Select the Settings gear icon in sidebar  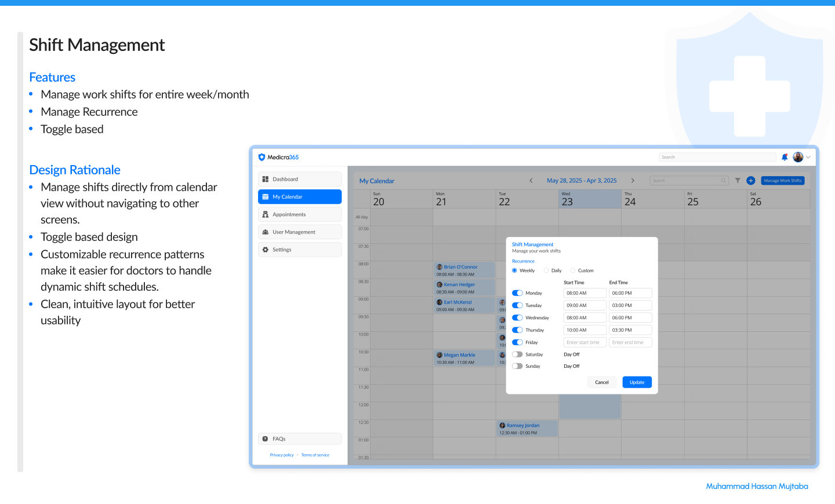[x=265, y=249]
